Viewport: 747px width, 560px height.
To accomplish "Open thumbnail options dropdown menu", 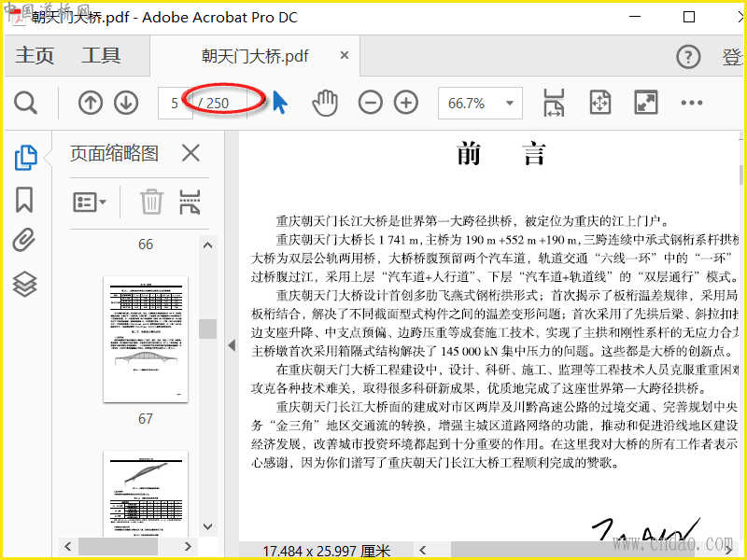I will 89,202.
